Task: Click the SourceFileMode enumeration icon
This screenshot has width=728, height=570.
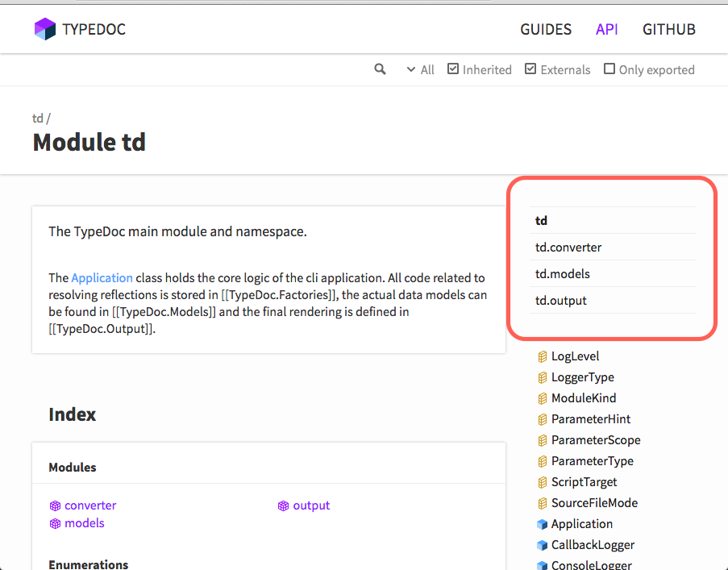Action: pos(542,503)
